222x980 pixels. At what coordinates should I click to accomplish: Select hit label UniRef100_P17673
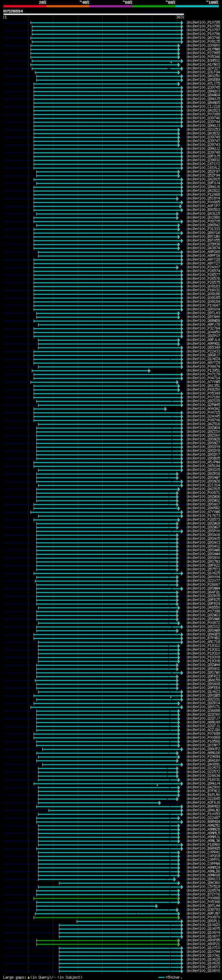(x=203, y=516)
